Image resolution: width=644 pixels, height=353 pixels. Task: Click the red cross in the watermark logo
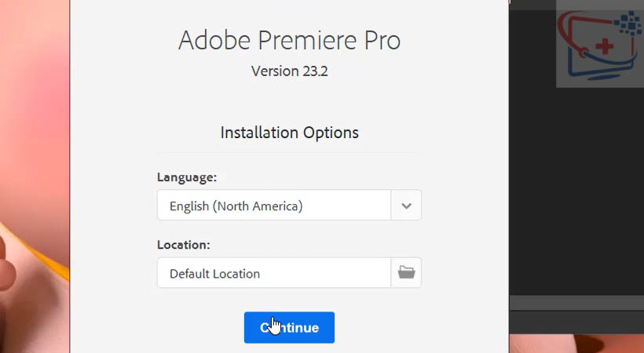(x=606, y=46)
